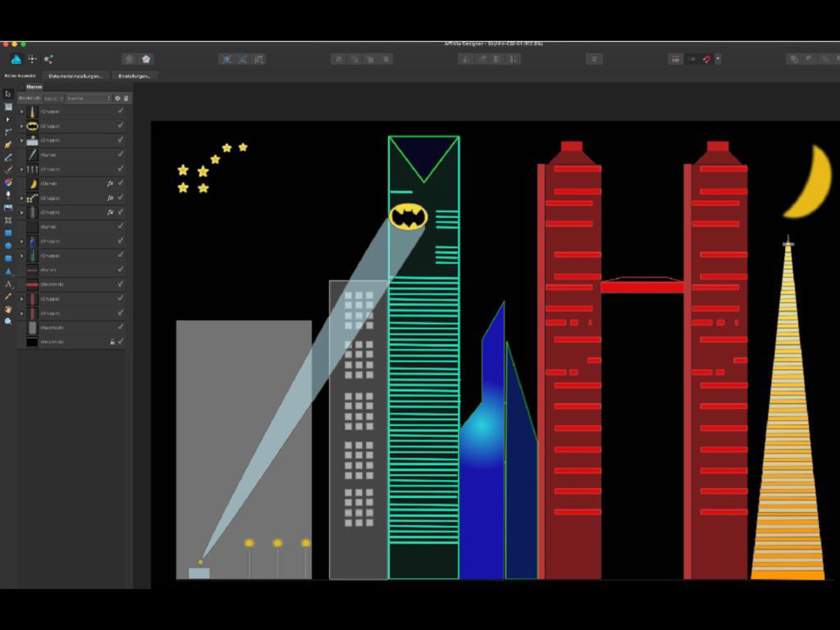Switch to the Export persona icon
This screenshot has height=630, width=840.
pos(48,59)
